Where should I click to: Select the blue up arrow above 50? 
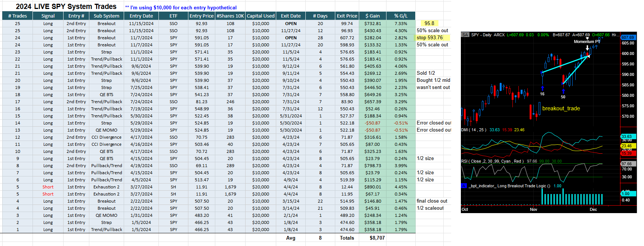coord(563,91)
